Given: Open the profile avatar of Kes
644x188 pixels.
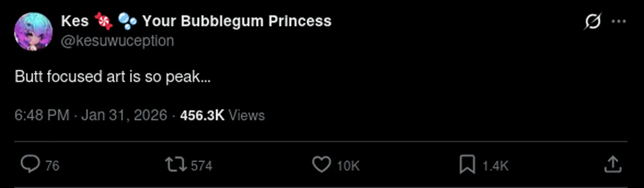Looking at the screenshot, I should pos(33,31).
